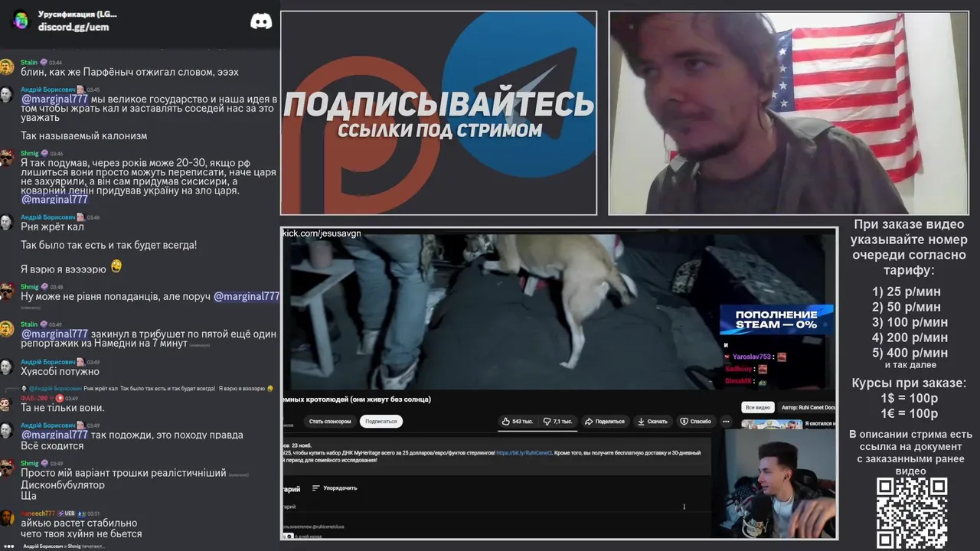Click the message 'Так называемый калонизм'
980x551 pixels.
point(84,135)
